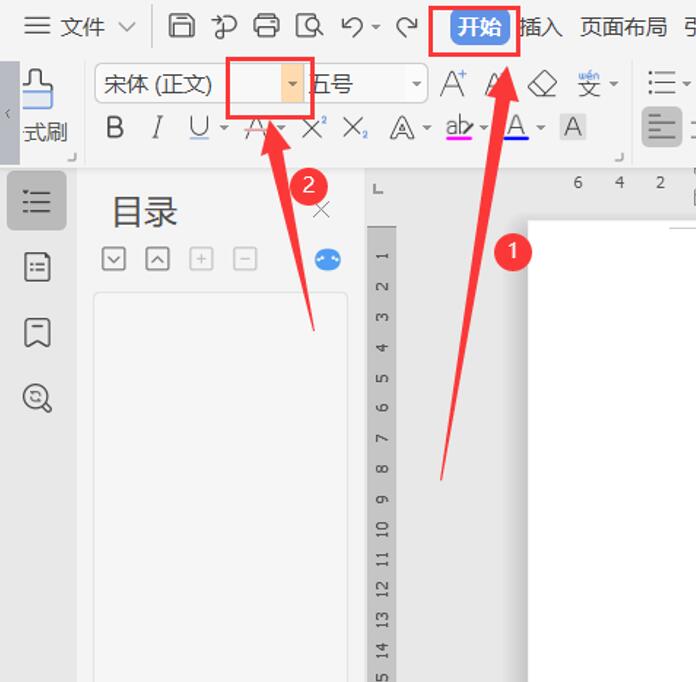Image resolution: width=696 pixels, height=682 pixels.
Task: Click the promote level plus button
Action: click(201, 258)
